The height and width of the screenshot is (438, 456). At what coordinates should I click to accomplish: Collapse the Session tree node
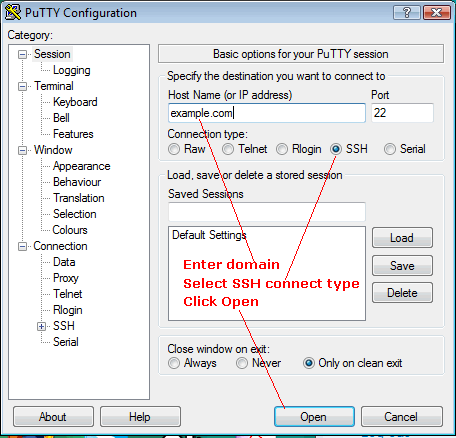pos(22,54)
